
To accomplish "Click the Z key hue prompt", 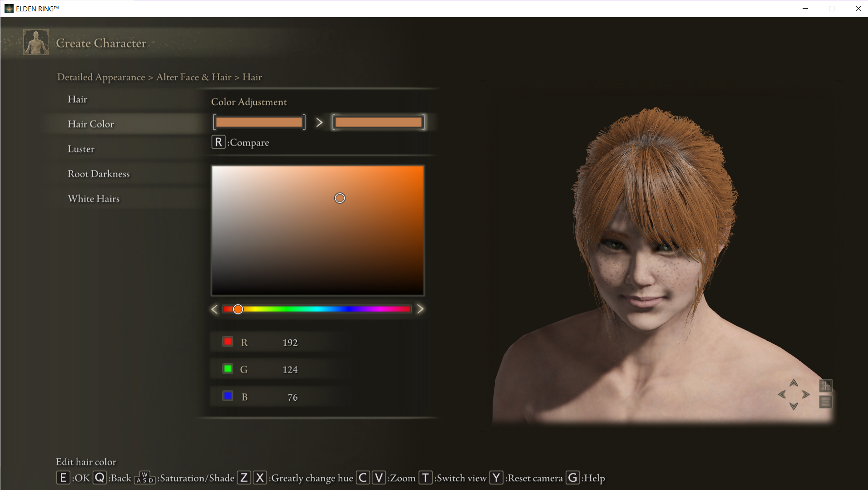I will (x=244, y=478).
